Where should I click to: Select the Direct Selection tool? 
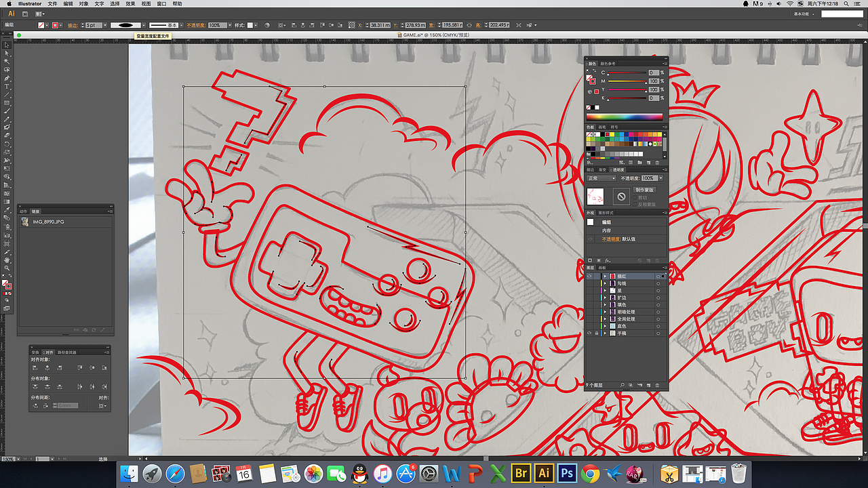[x=7, y=54]
